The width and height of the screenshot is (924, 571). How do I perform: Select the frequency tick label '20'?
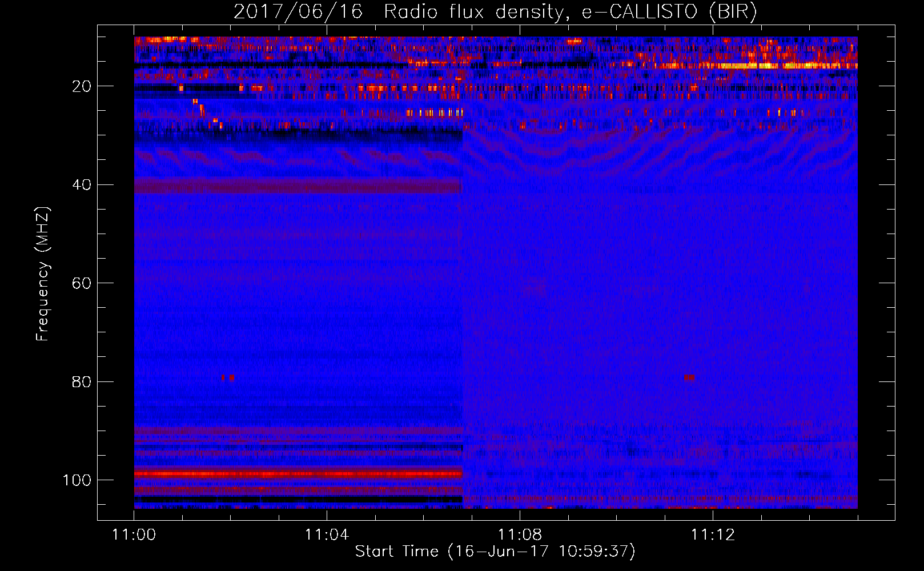(x=82, y=86)
